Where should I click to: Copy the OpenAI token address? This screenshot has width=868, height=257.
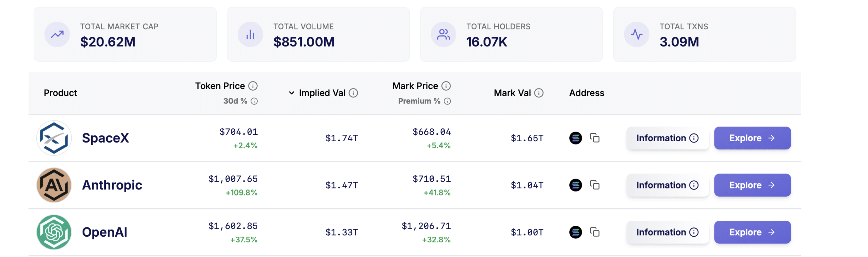[594, 232]
